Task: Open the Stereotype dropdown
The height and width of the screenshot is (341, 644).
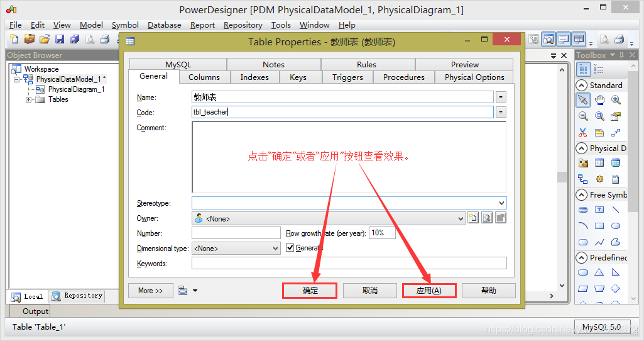Action: pyautogui.click(x=501, y=203)
